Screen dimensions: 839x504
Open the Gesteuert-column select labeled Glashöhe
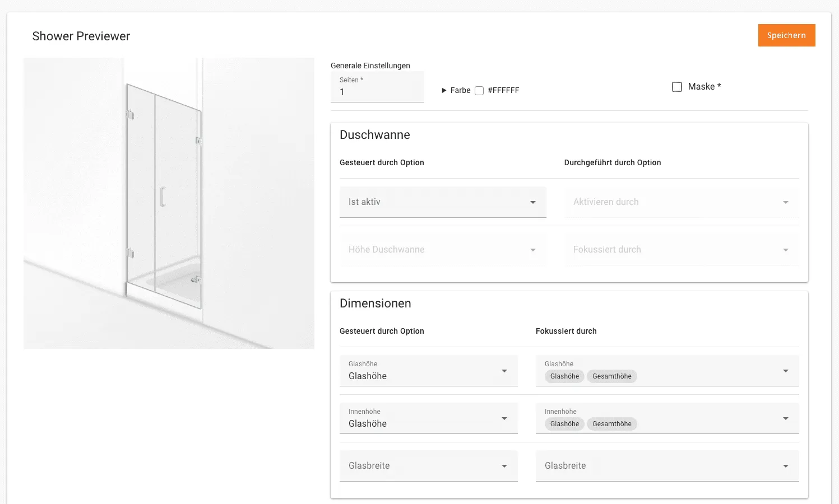(429, 371)
